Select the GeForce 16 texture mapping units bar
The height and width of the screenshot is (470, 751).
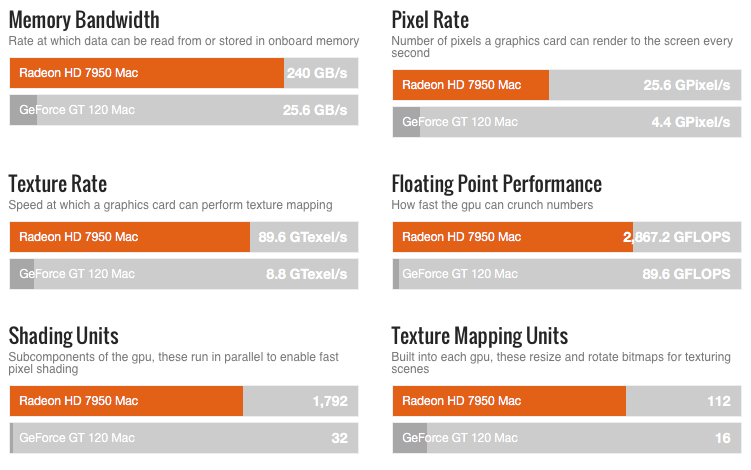[567, 437]
